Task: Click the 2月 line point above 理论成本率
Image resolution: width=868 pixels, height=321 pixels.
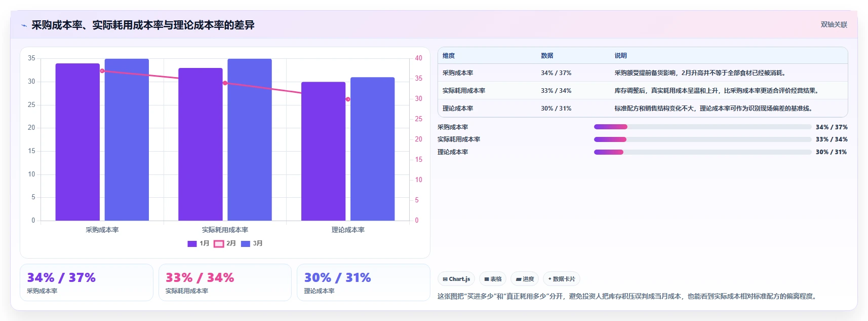Action: click(x=348, y=99)
